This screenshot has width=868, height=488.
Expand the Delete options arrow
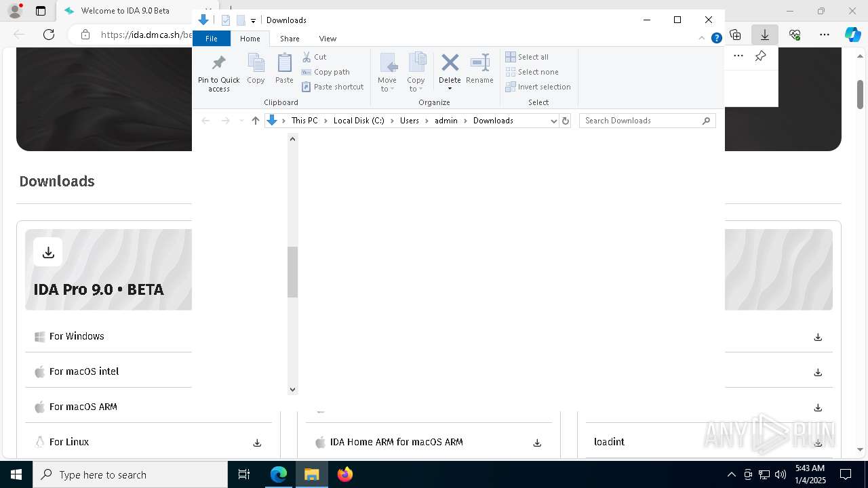[x=450, y=89]
